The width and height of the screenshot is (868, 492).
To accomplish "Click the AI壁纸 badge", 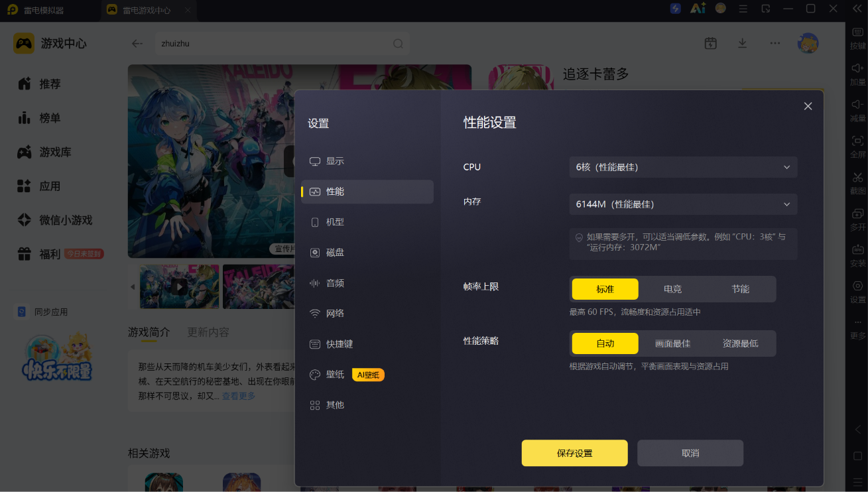I will [368, 375].
